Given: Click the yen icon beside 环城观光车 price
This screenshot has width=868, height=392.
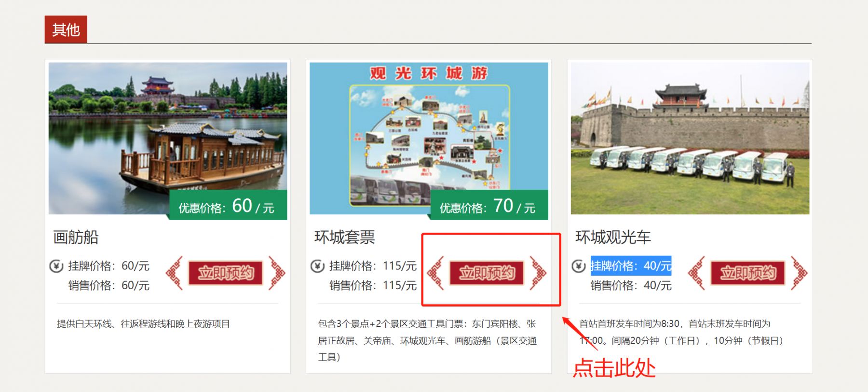Looking at the screenshot, I should pos(579,266).
